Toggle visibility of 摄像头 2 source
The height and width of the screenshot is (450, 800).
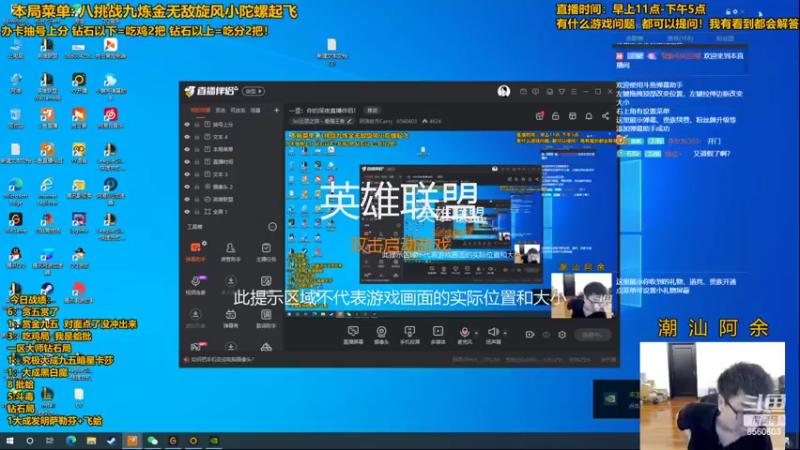[187, 187]
